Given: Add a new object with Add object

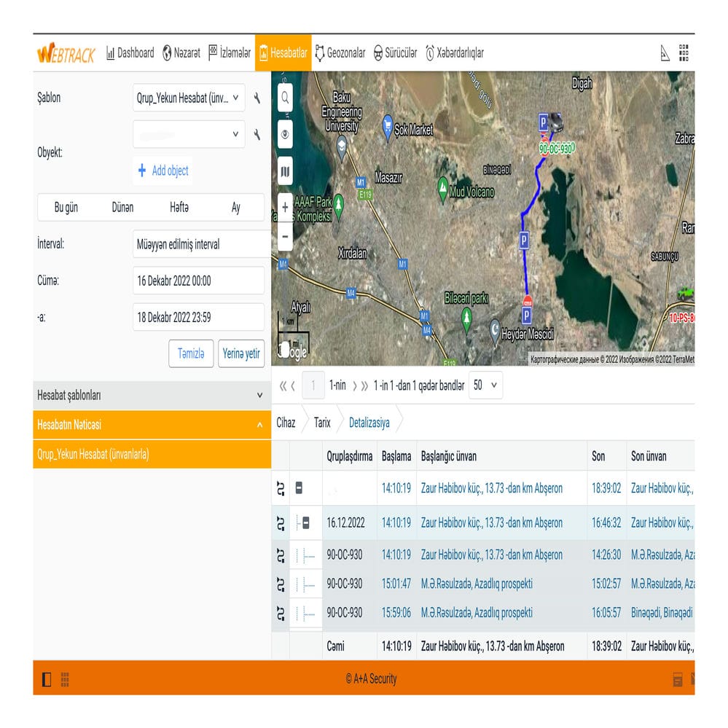Looking at the screenshot, I should (163, 171).
